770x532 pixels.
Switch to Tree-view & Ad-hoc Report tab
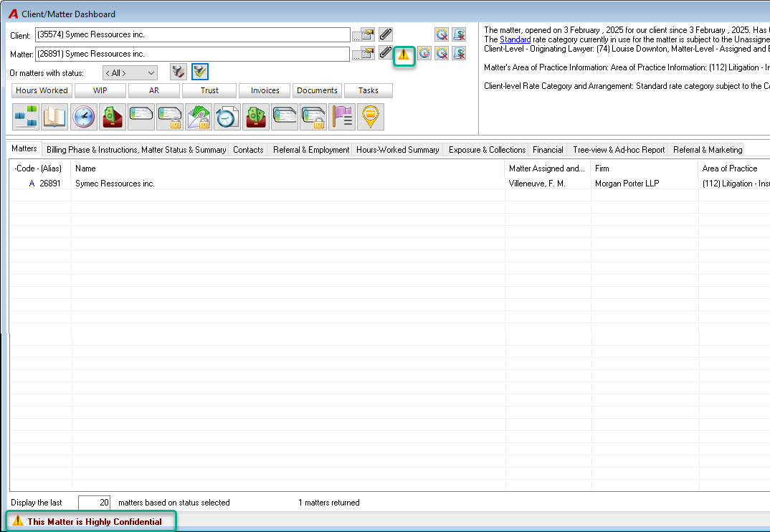pyautogui.click(x=619, y=150)
